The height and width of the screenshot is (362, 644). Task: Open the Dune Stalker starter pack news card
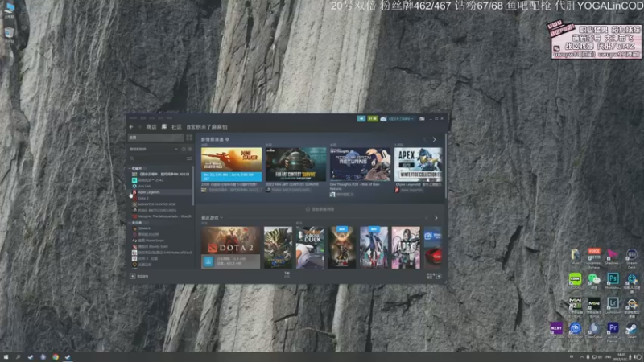tap(231, 165)
